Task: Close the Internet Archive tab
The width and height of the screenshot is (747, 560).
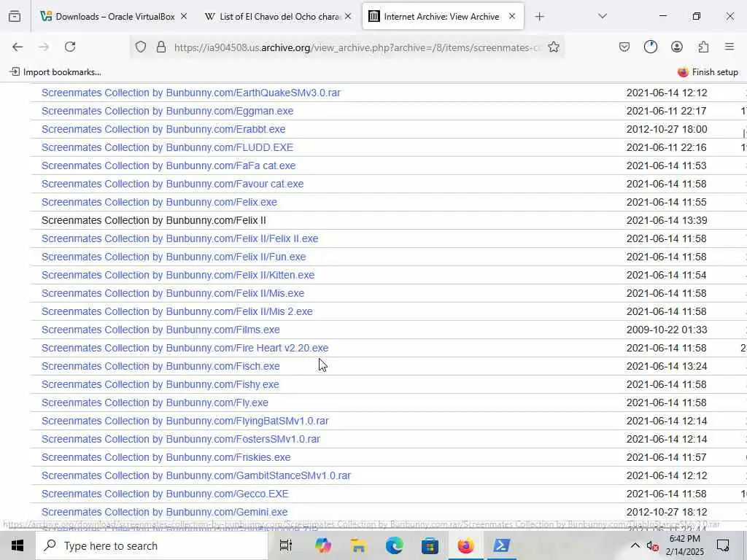Action: (x=512, y=16)
